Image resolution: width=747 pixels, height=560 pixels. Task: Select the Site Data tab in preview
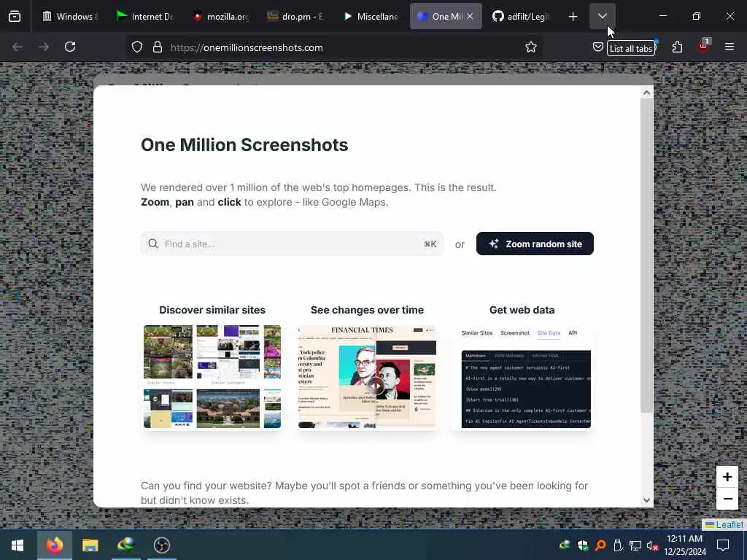[x=549, y=332]
